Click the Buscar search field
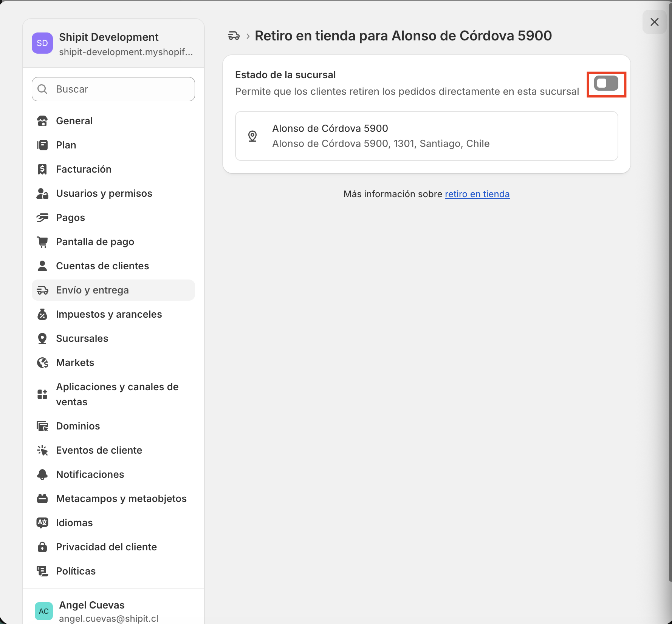This screenshot has width=672, height=624. click(x=113, y=89)
